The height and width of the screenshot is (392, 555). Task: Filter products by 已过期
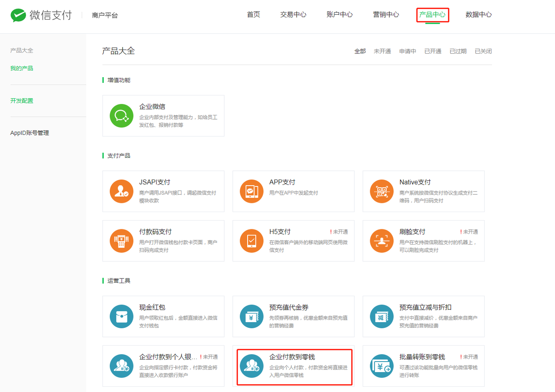pos(458,51)
